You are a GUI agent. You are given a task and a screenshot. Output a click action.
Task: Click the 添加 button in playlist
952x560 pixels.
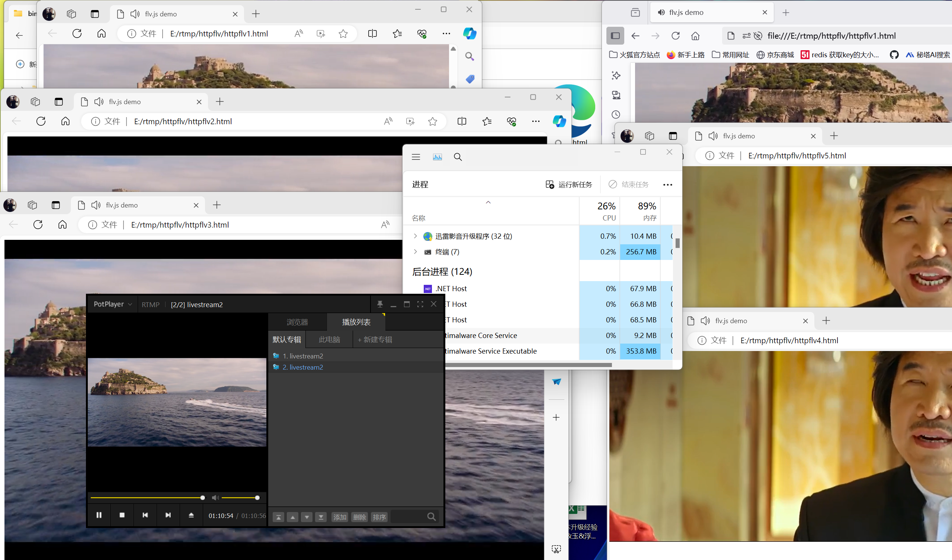point(339,517)
